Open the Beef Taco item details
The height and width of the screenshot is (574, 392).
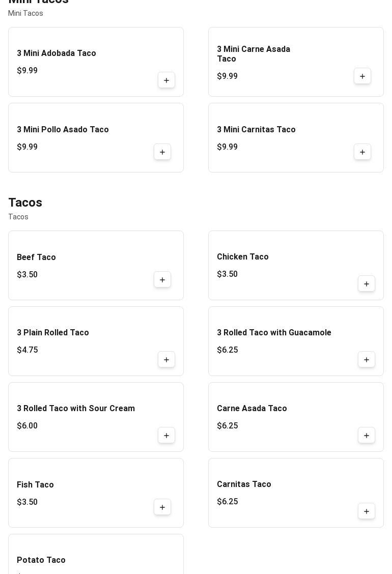[x=36, y=257]
